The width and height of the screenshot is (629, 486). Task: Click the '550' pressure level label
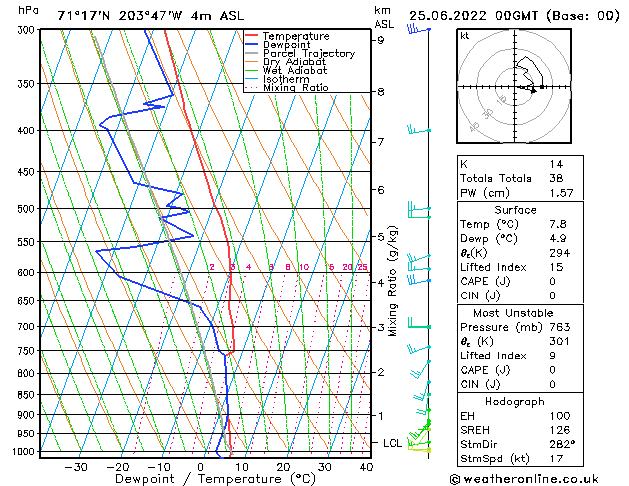(x=28, y=242)
